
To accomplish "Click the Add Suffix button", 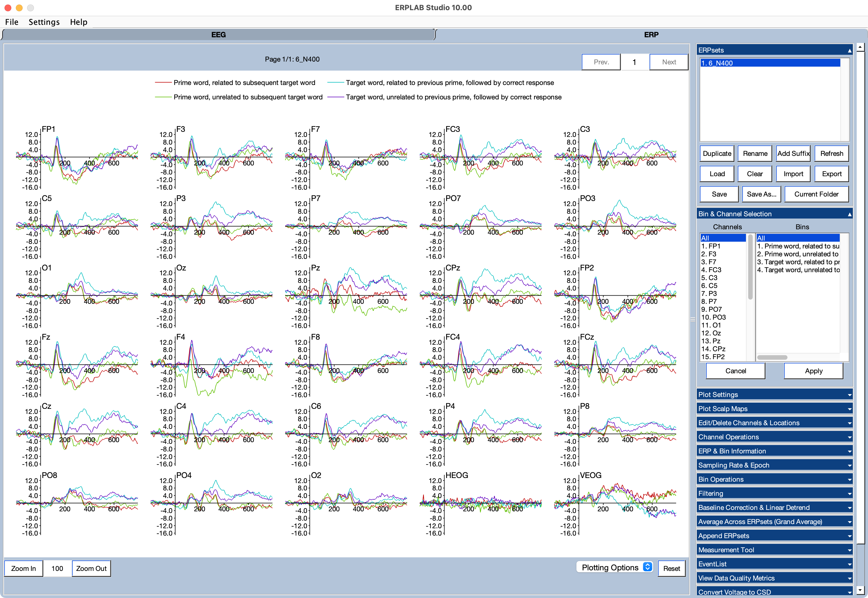I will [x=793, y=153].
